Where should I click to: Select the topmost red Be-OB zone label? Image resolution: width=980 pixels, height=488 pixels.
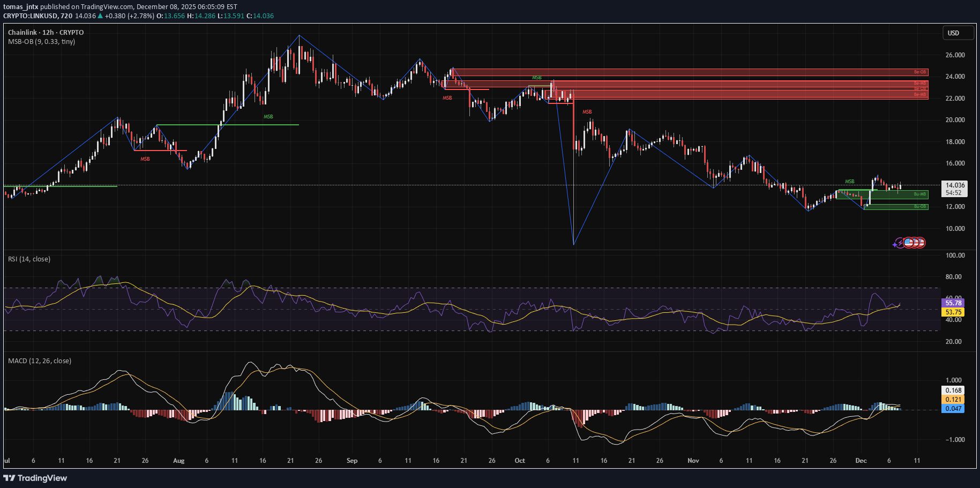point(919,72)
